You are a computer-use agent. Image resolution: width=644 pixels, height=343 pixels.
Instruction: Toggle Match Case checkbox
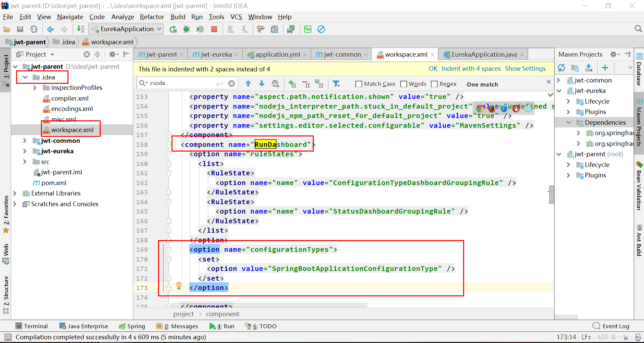359,84
